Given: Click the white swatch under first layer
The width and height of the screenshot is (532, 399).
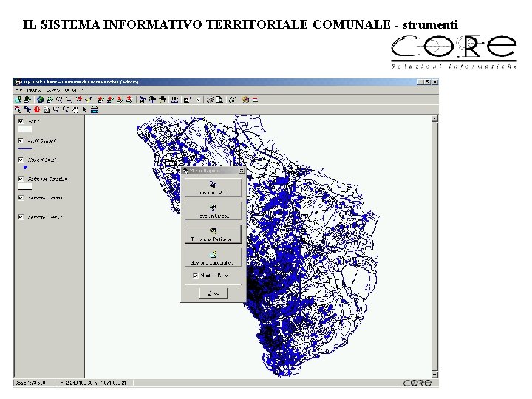Looking at the screenshot, I should tap(25, 129).
